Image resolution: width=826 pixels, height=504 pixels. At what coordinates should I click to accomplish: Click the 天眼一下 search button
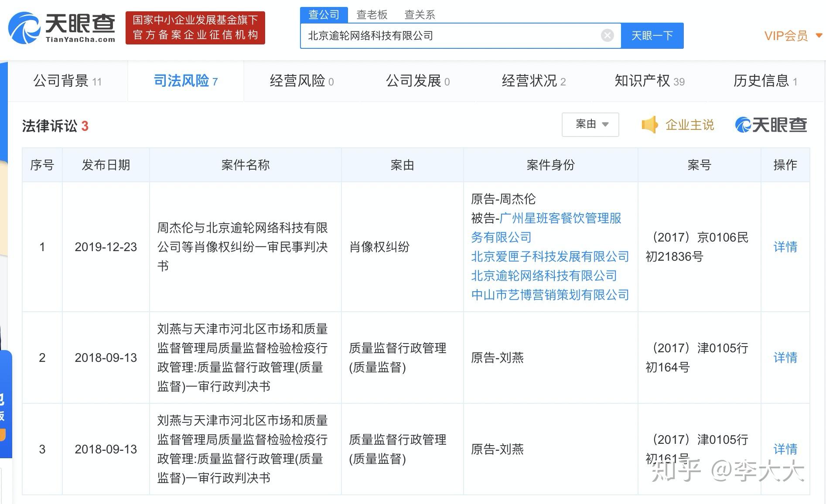click(652, 36)
